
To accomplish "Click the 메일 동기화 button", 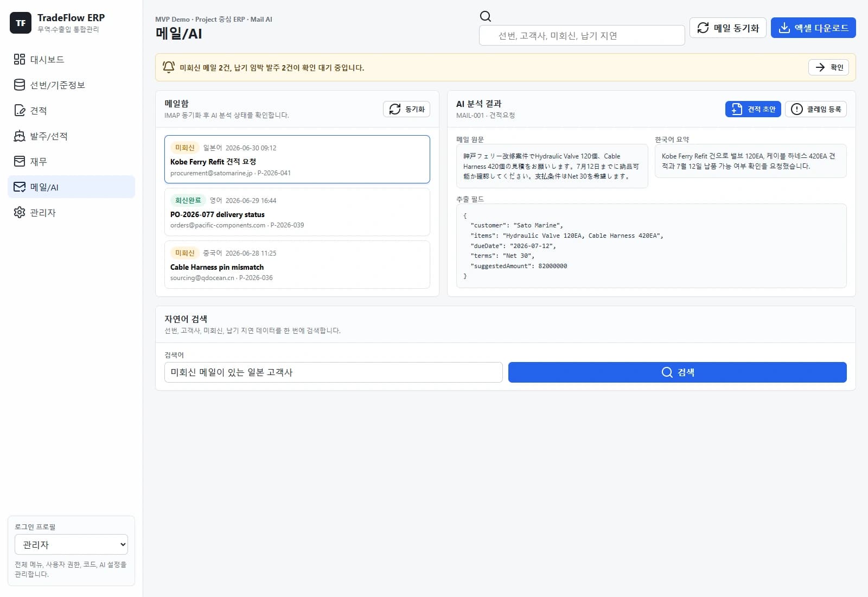I will pos(727,28).
